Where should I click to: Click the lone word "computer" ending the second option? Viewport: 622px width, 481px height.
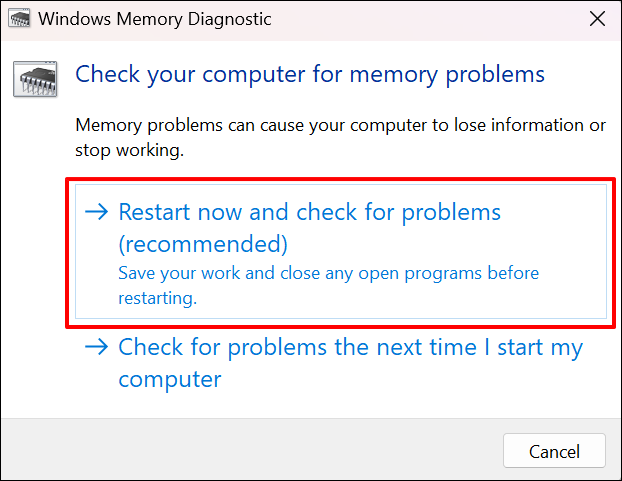point(169,380)
